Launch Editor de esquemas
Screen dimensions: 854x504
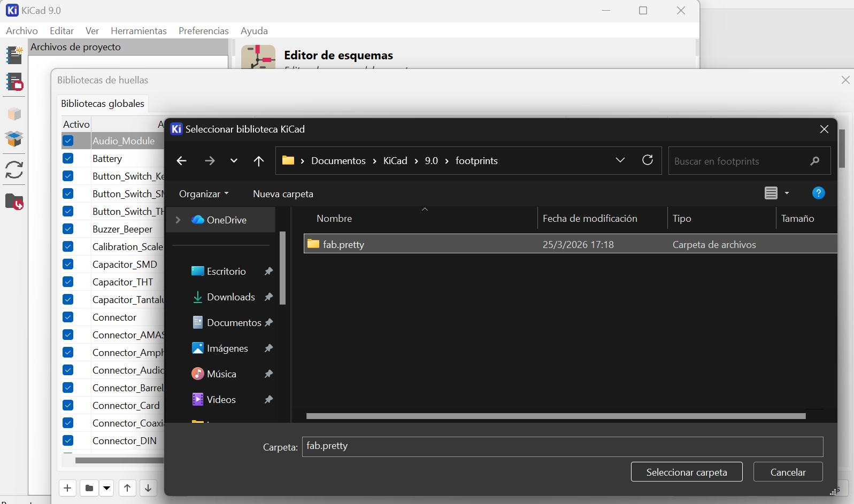pyautogui.click(x=338, y=56)
